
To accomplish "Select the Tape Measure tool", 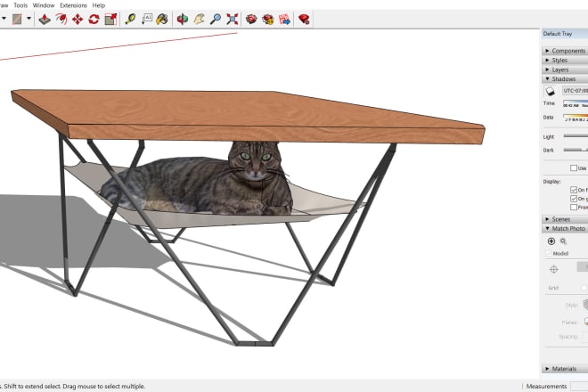I will point(130,19).
